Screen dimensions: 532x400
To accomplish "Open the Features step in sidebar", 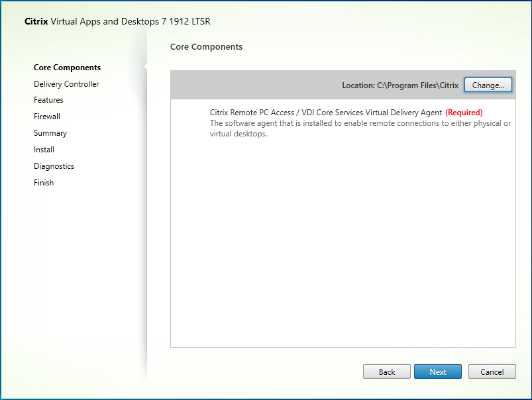I will pos(48,100).
